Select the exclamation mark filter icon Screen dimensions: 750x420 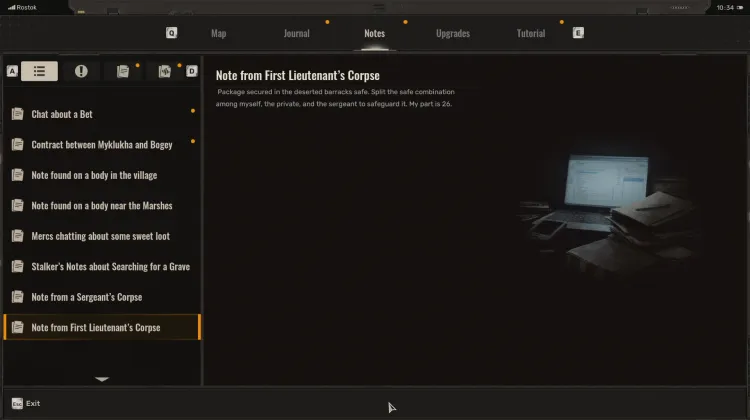point(81,71)
